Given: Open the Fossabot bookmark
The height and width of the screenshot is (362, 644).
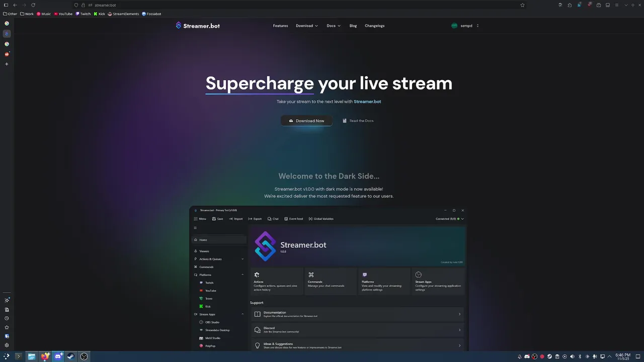Looking at the screenshot, I should tap(151, 14).
